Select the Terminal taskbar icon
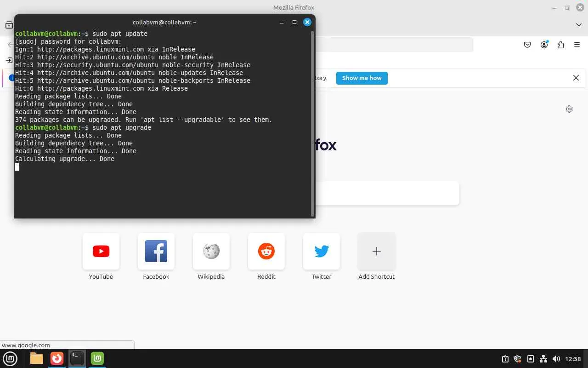 click(x=77, y=358)
